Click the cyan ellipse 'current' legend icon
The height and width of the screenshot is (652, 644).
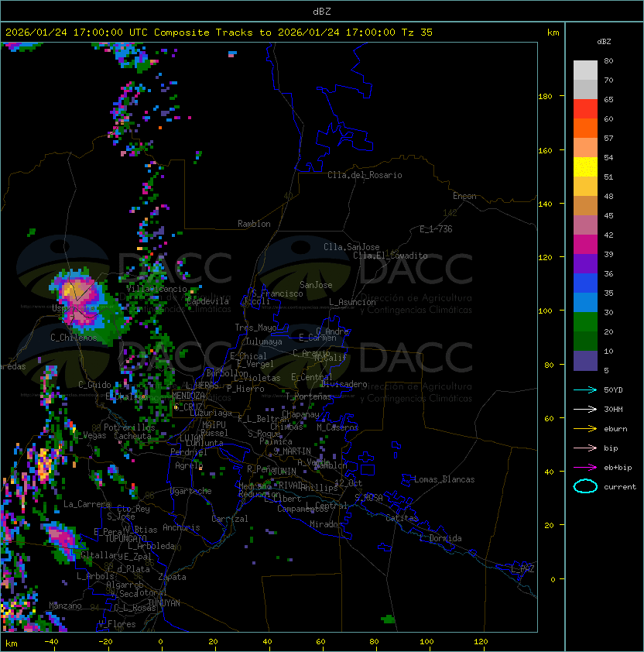coord(585,486)
